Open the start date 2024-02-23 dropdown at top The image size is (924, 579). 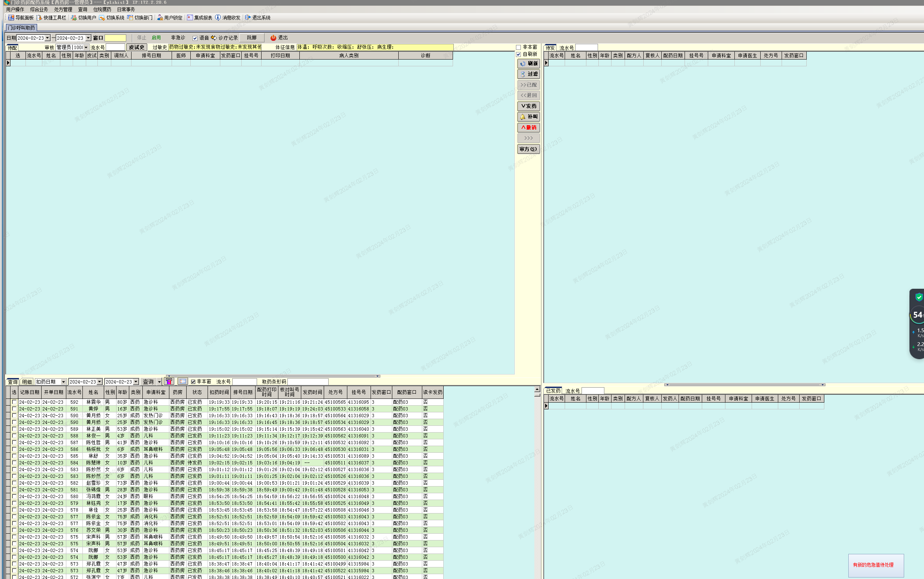click(x=48, y=38)
